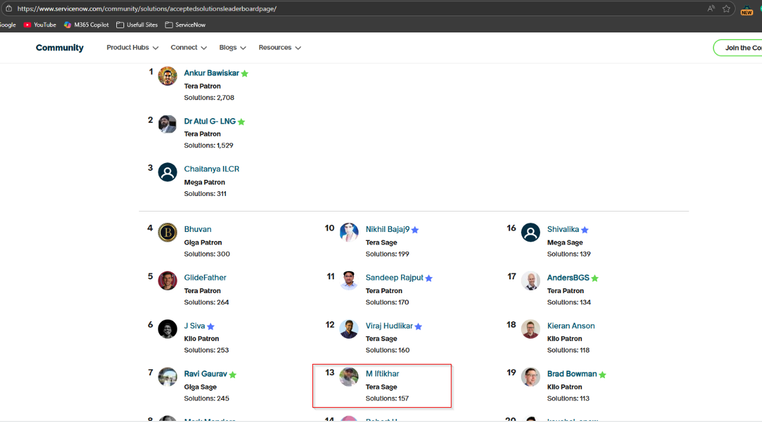Screen dimensions: 762x422
Task: Click the read aloud icon in address bar
Action: click(711, 9)
